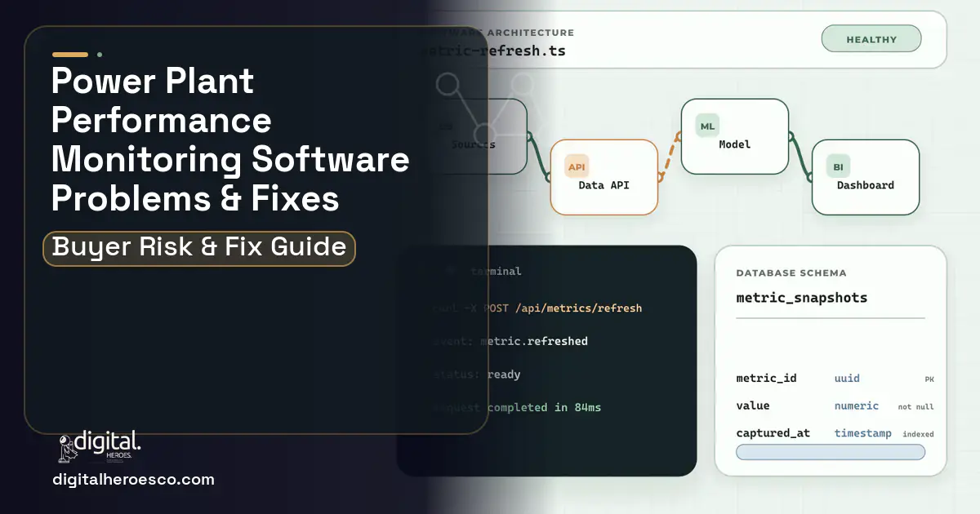Click the ML icon badge on Model node
This screenshot has width=980, height=514.
click(x=707, y=126)
